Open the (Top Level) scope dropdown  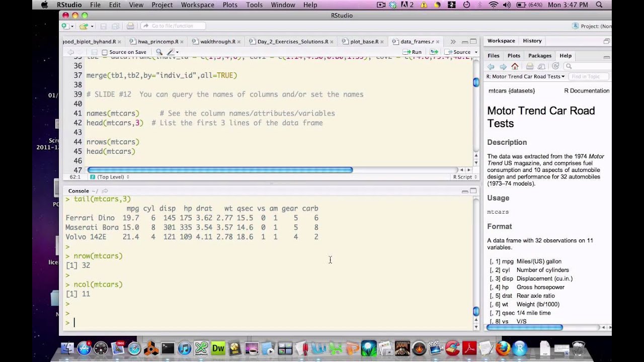click(x=109, y=177)
